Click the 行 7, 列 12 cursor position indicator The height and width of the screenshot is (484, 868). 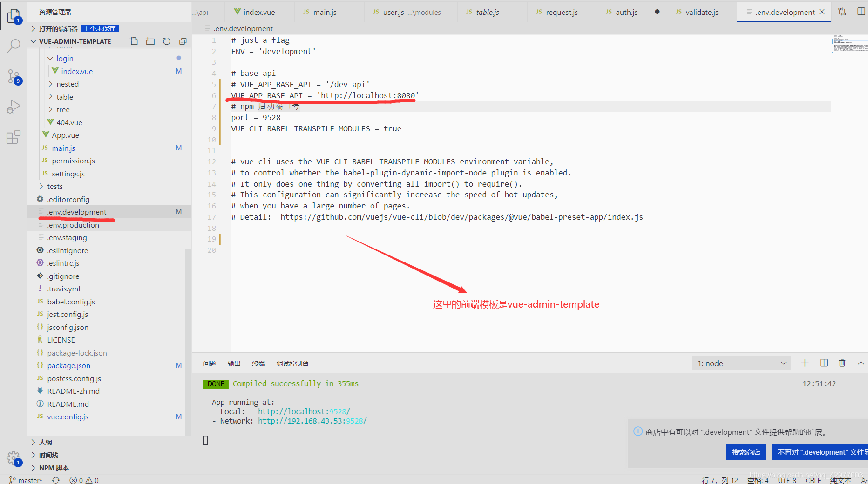pos(720,480)
